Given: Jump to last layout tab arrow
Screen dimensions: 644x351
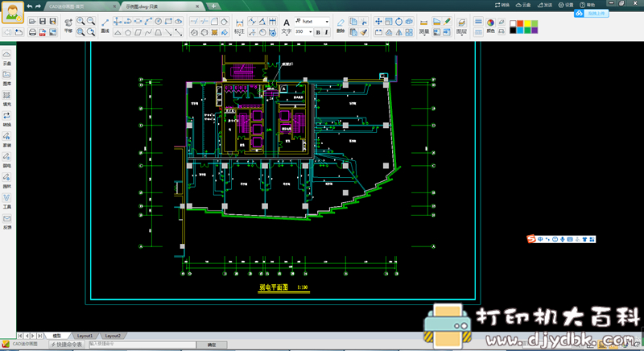Looking at the screenshot, I should [x=39, y=336].
